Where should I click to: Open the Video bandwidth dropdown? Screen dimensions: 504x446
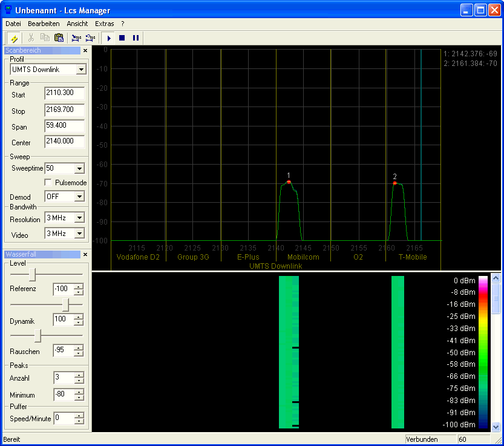(79, 234)
